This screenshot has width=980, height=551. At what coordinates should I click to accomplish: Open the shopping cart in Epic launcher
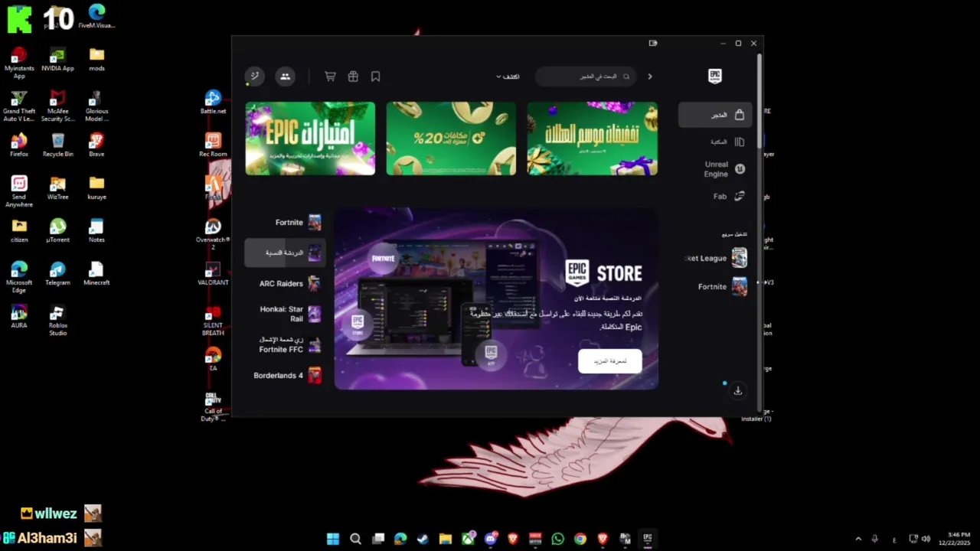point(330,77)
